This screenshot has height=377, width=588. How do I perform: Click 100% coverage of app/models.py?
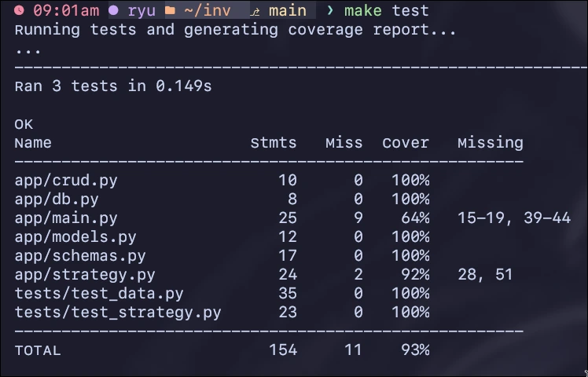pyautogui.click(x=410, y=237)
